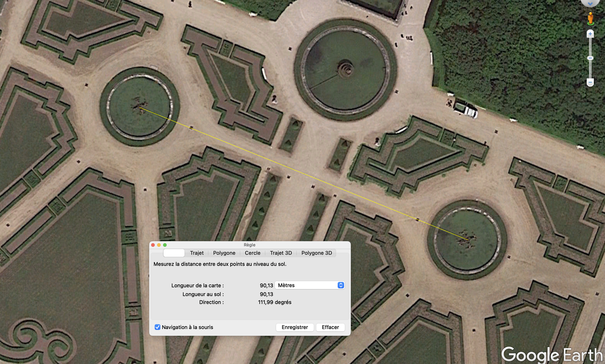Click the Enregistrer button
Screen dimensions: 605x364
click(295, 327)
